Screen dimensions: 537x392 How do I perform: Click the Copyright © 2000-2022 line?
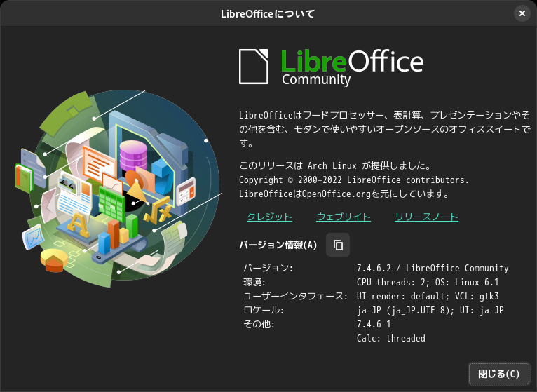(354, 180)
